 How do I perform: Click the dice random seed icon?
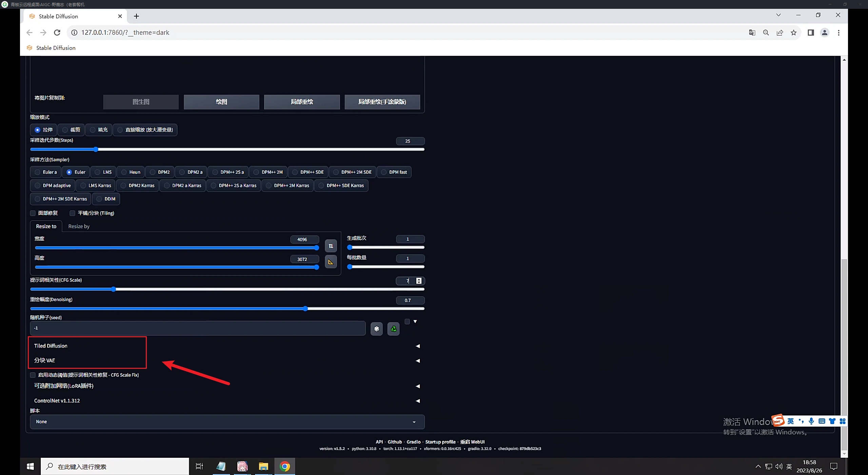pos(376,329)
